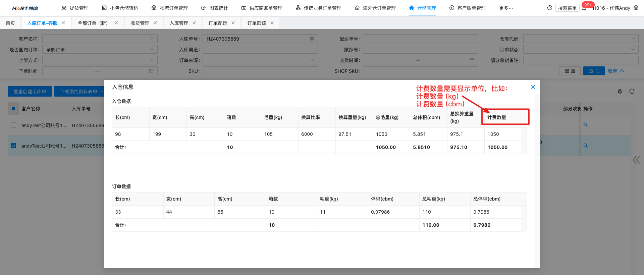
Task: Click magnifier icon in first row
Action: click(x=585, y=125)
